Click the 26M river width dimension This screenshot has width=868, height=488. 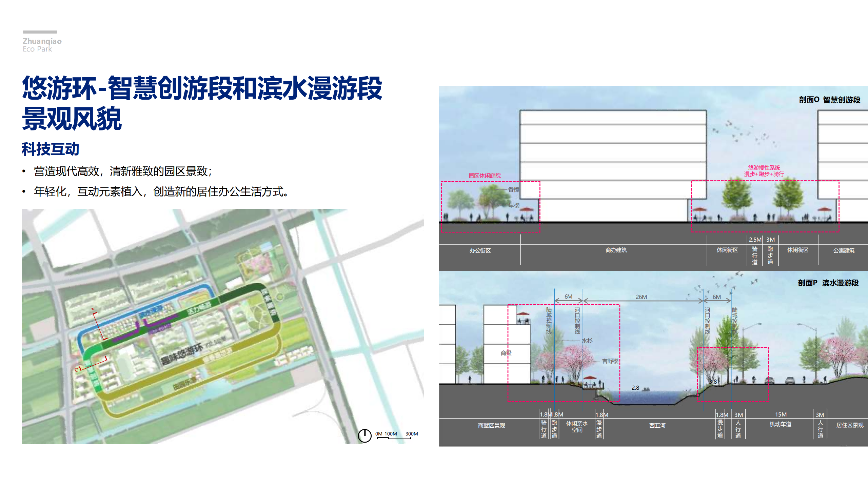click(641, 297)
